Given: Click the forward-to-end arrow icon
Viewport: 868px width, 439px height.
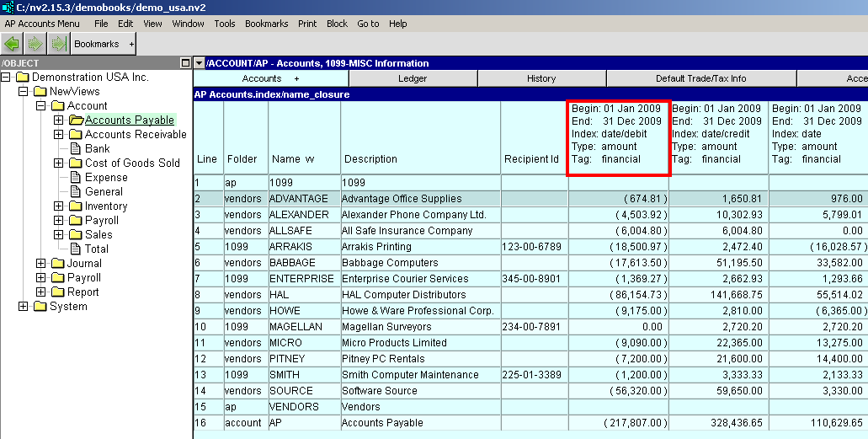Looking at the screenshot, I should pyautogui.click(x=57, y=43).
